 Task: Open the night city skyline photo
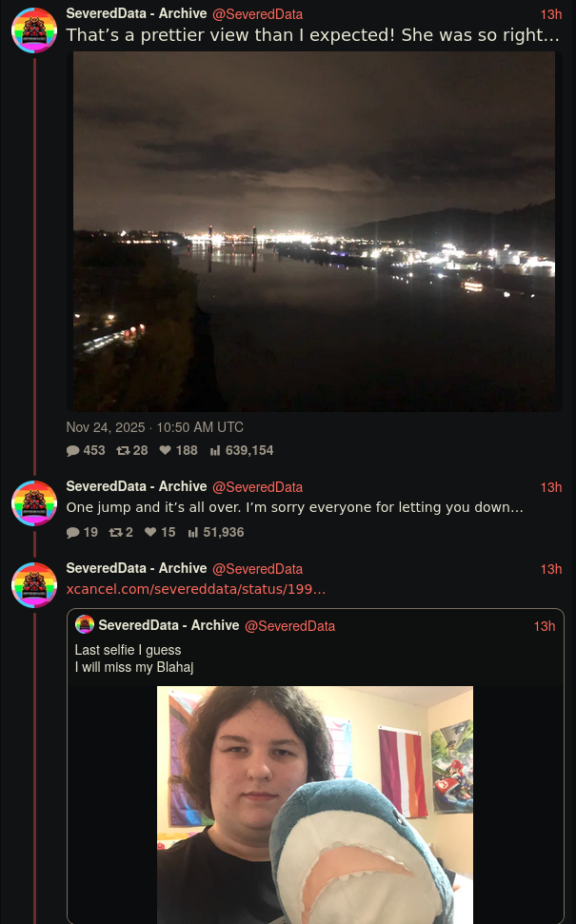tap(314, 231)
